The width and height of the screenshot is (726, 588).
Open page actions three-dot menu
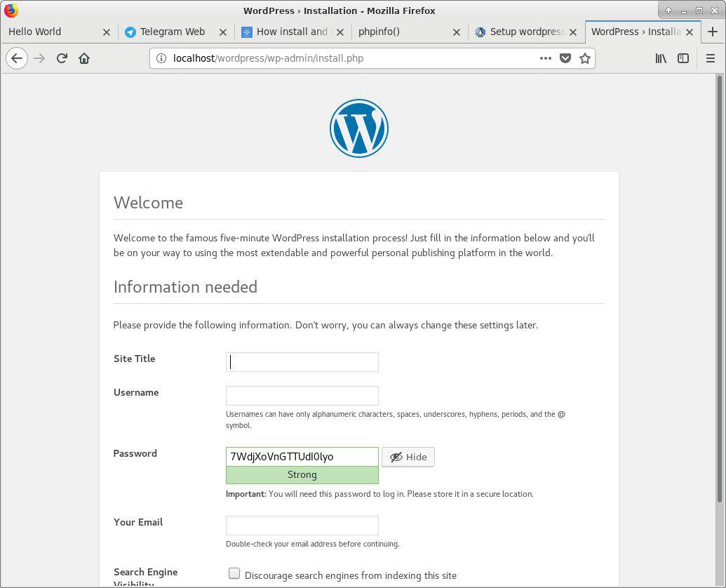[546, 58]
